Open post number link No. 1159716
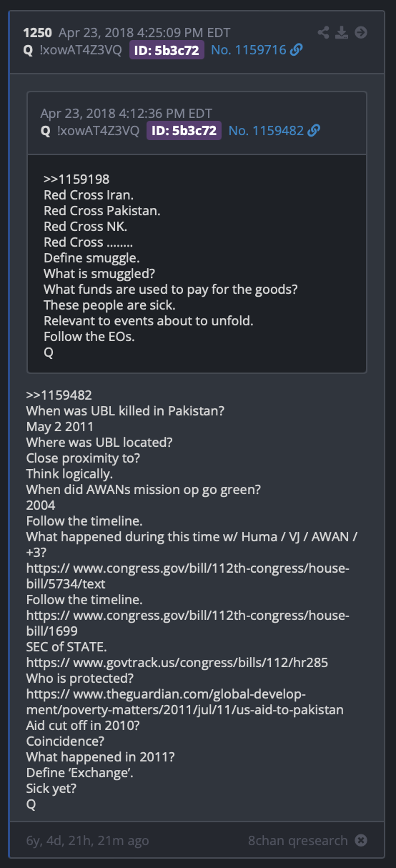This screenshot has width=396, height=868. tap(248, 50)
